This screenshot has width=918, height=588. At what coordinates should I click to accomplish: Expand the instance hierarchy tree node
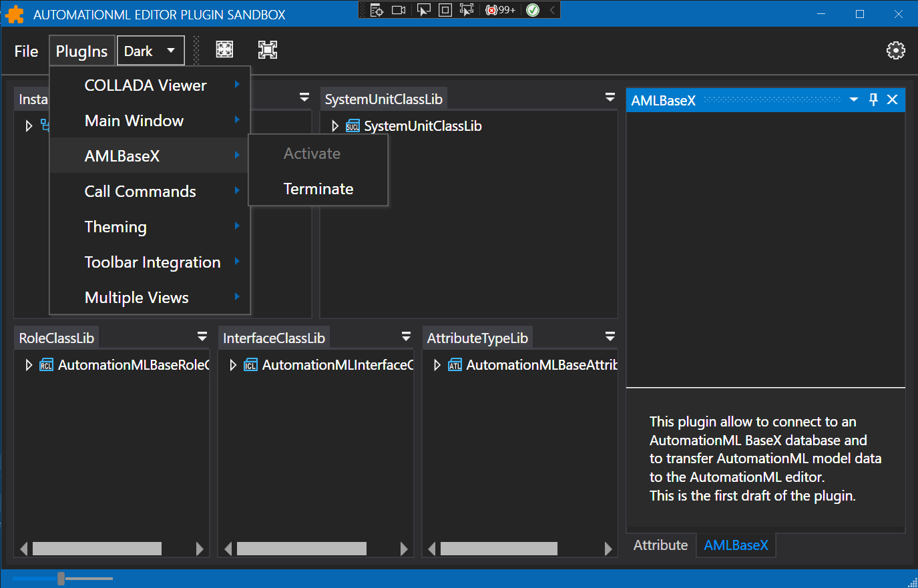point(29,126)
